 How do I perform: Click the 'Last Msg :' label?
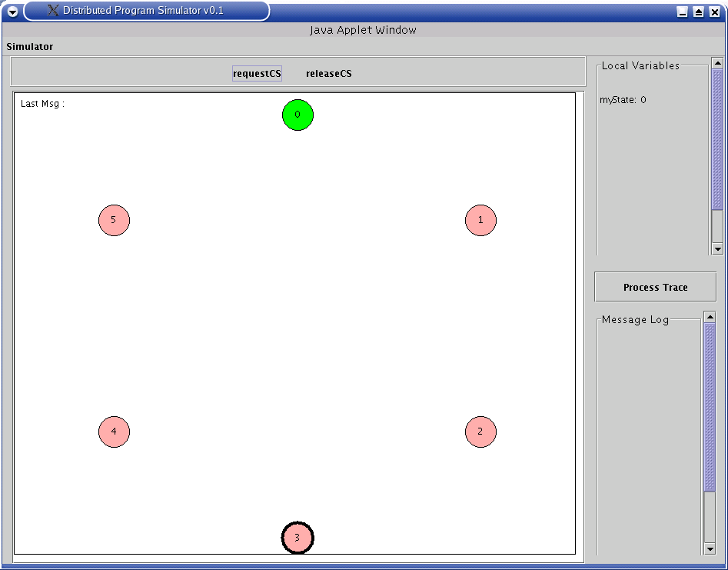click(x=43, y=104)
